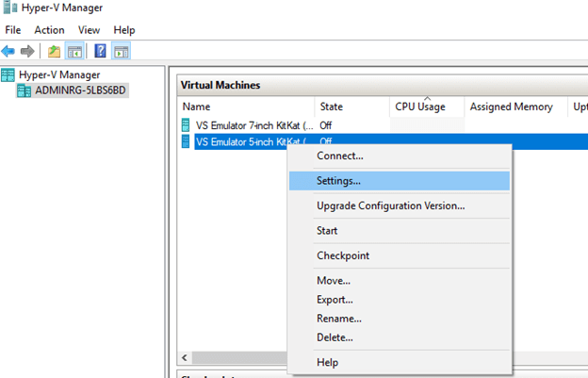Open the Action menu
588x378 pixels.
point(49,30)
